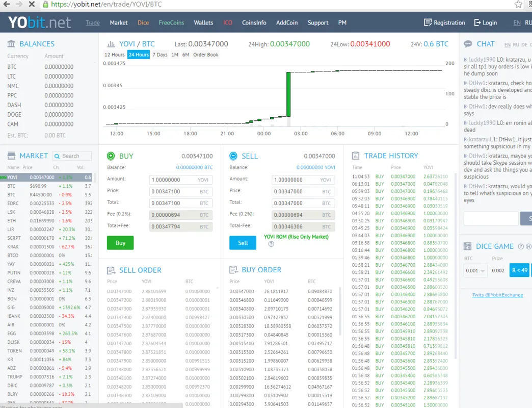Click the Dice Game grid icon
The width and height of the screenshot is (532, 408).
point(467,246)
